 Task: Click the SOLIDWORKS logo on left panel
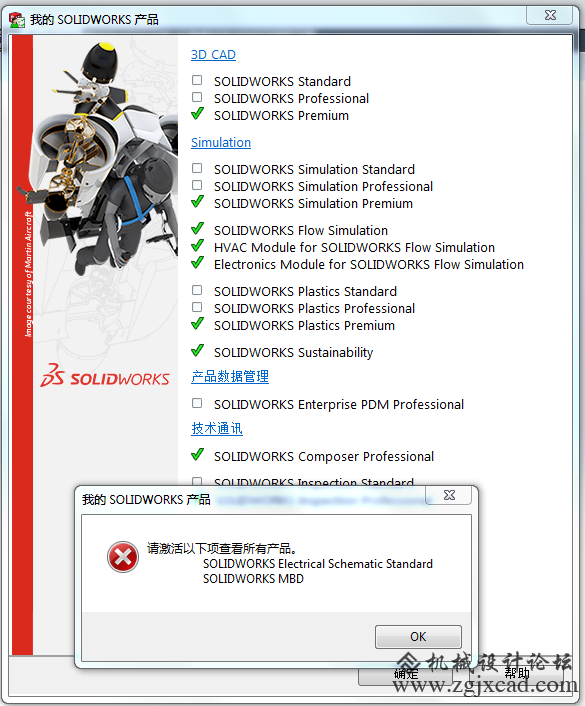click(x=105, y=376)
